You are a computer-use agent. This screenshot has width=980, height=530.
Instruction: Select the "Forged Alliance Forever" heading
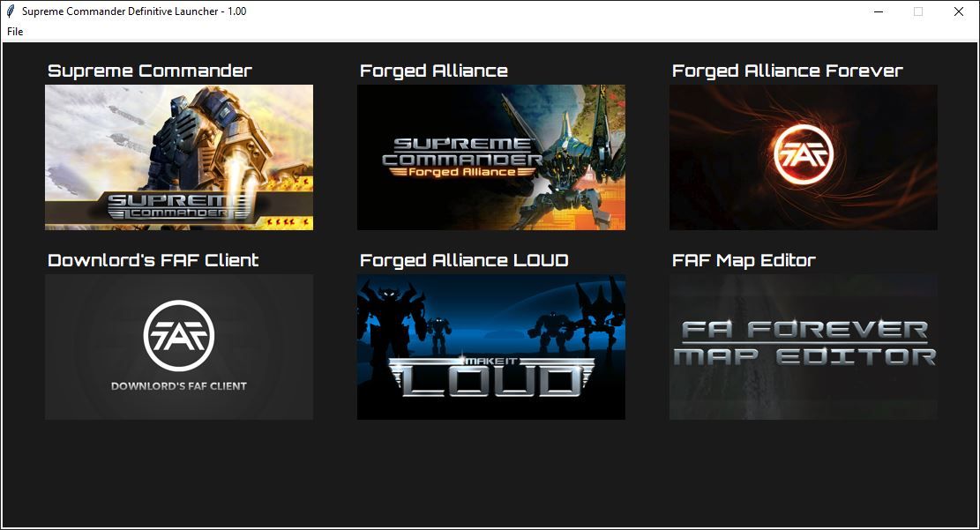pyautogui.click(x=788, y=71)
